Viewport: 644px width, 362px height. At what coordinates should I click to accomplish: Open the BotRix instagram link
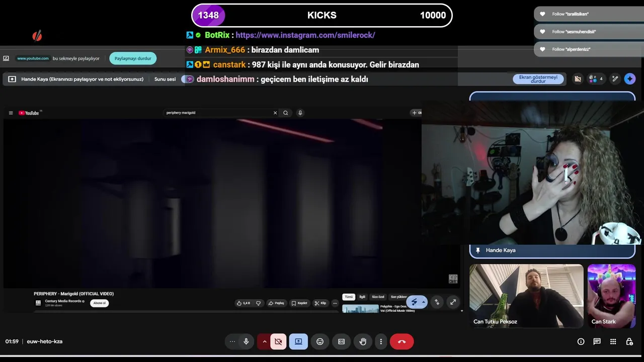click(305, 35)
